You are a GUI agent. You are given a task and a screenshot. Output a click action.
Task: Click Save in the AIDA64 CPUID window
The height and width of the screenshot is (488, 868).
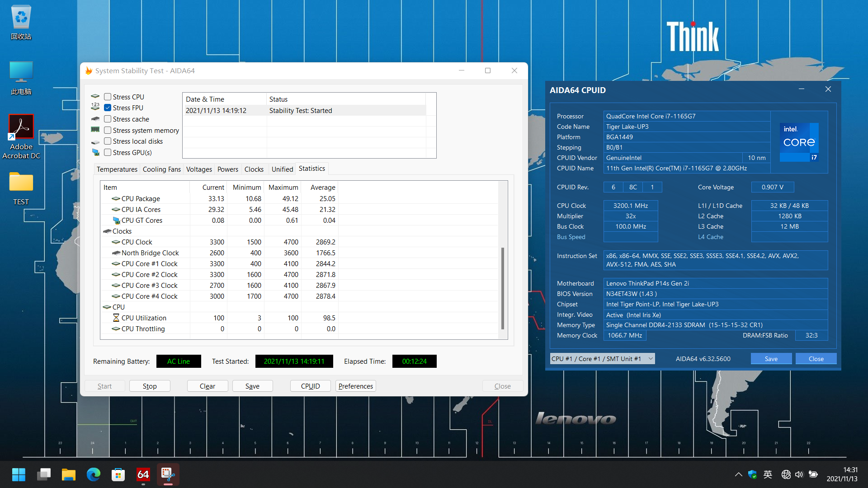(x=771, y=359)
